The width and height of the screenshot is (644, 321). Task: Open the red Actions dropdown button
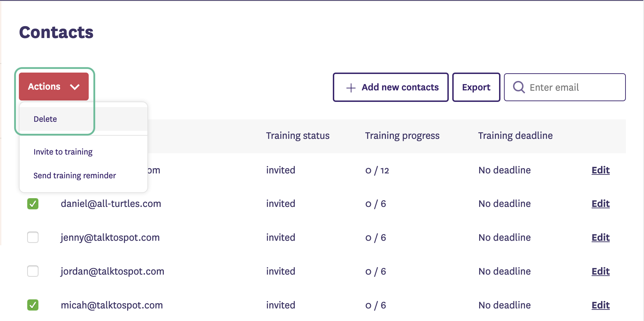pos(53,87)
